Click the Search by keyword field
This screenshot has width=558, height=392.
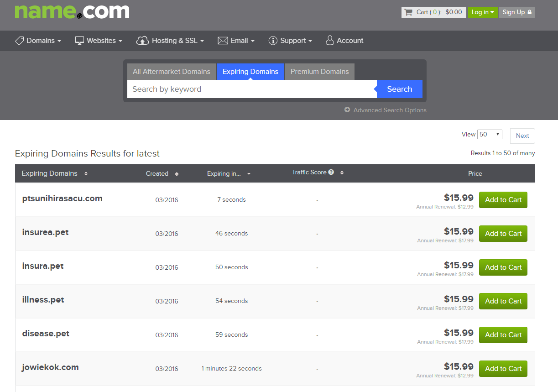pyautogui.click(x=252, y=89)
